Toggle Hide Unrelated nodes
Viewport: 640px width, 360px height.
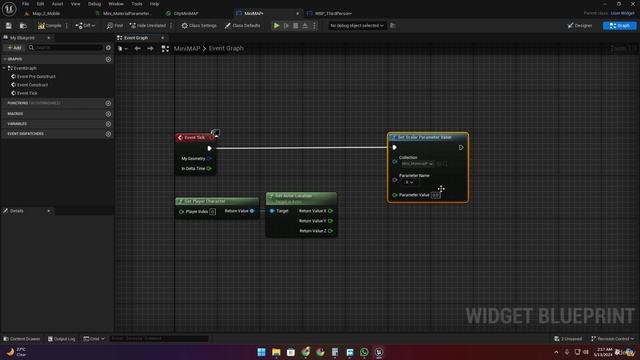click(147, 25)
